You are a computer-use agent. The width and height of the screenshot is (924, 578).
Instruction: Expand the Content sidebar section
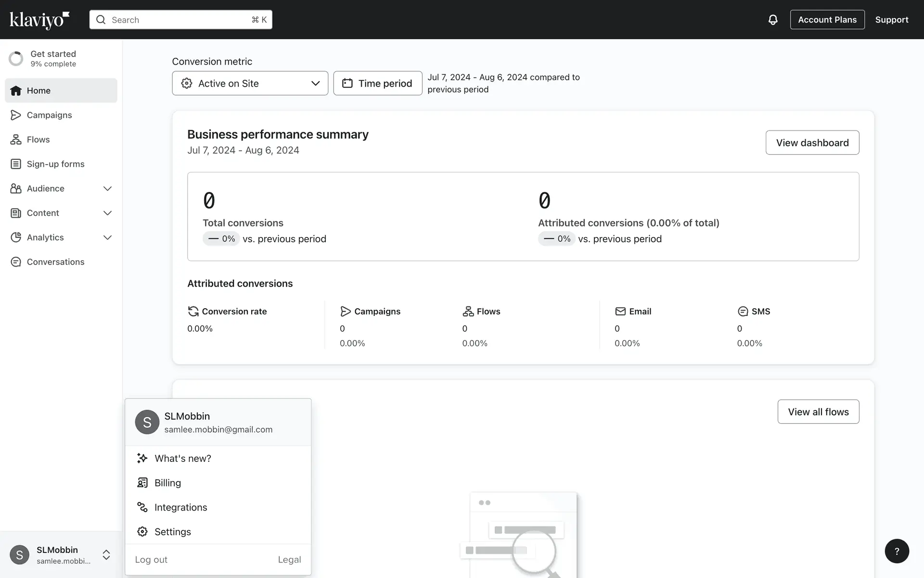click(x=107, y=213)
